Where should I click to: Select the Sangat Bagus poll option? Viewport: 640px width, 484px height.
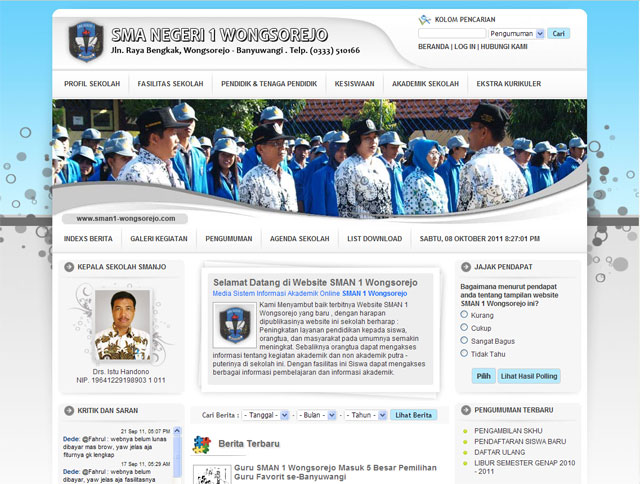(464, 340)
